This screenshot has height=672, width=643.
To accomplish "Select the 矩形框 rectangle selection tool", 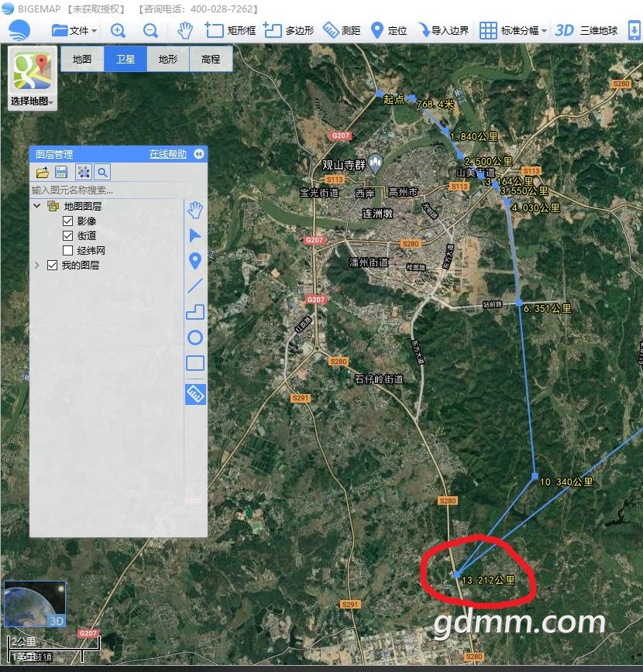I will coord(230,30).
